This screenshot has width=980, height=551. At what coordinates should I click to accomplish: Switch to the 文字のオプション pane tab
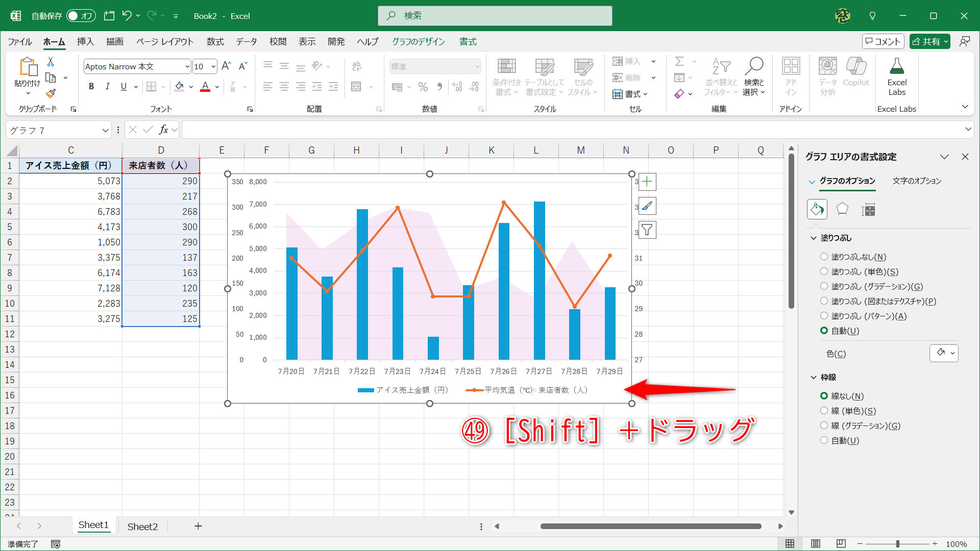(917, 181)
